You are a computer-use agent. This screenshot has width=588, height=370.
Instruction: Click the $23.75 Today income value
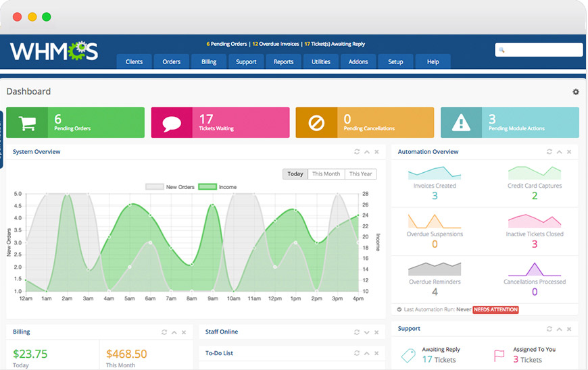click(x=30, y=354)
